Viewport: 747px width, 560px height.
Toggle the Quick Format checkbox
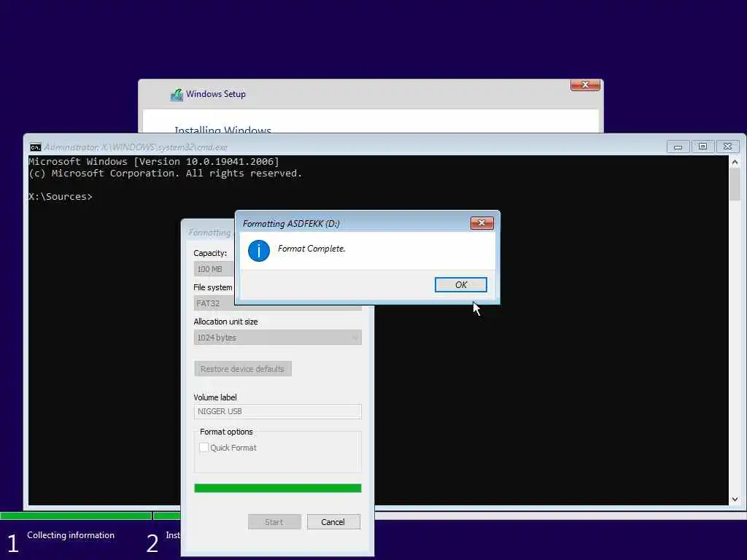204,448
